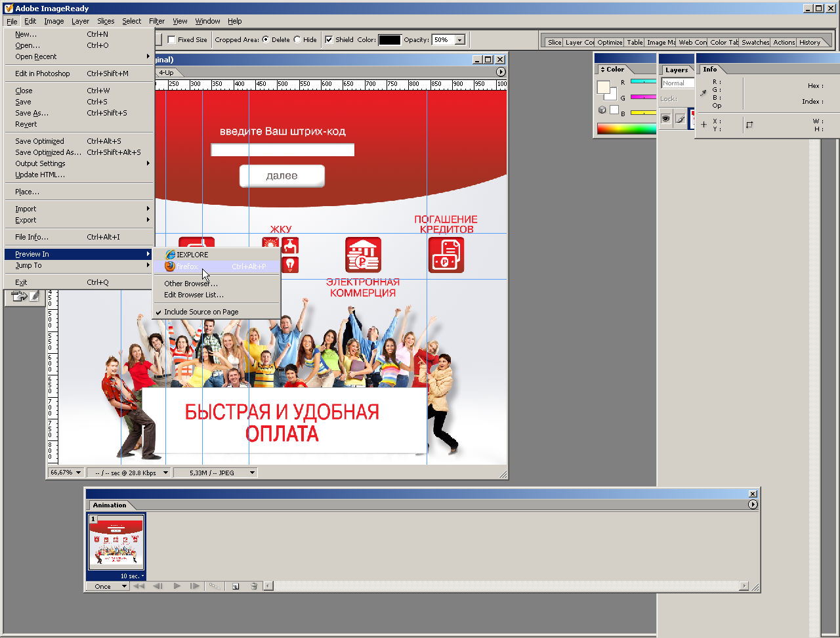The height and width of the screenshot is (638, 840).
Task: Click the Animation panel horizontal scrollbar
Action: (506, 586)
